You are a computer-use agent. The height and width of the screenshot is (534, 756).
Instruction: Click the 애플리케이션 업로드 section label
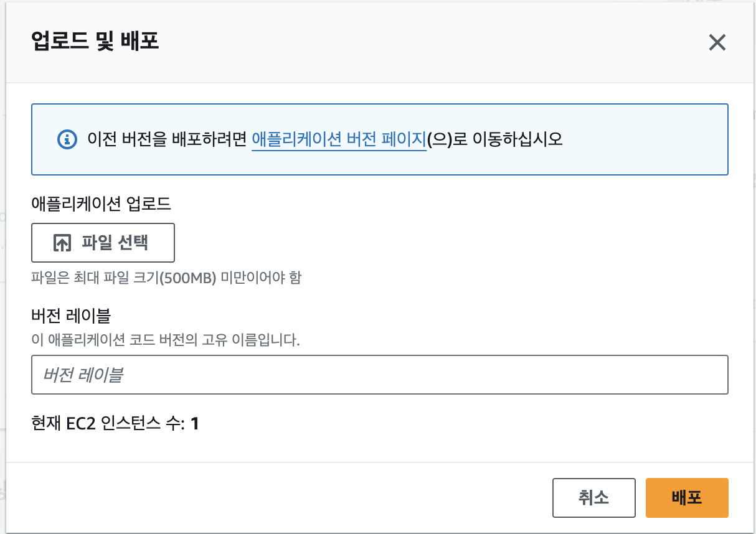tap(101, 203)
